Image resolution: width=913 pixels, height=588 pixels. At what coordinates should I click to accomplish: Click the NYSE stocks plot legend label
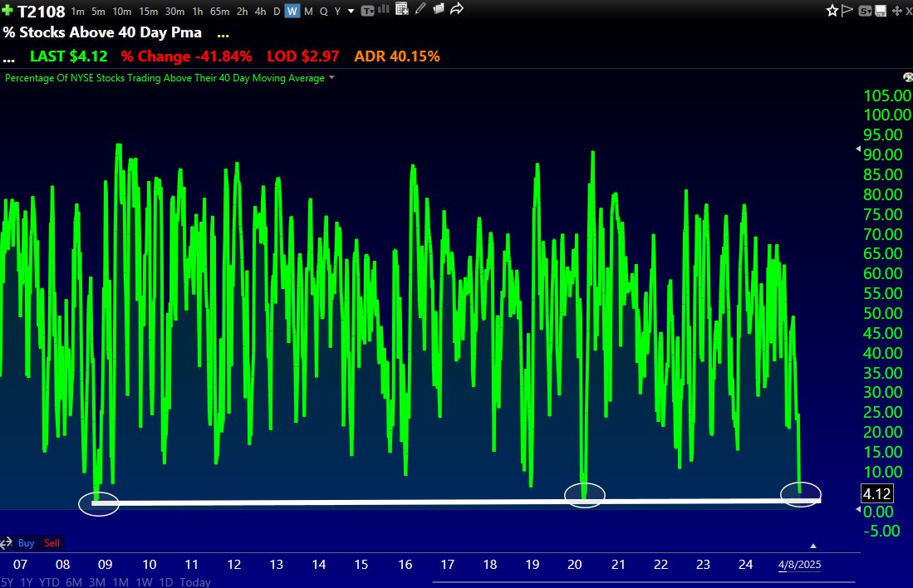[164, 78]
